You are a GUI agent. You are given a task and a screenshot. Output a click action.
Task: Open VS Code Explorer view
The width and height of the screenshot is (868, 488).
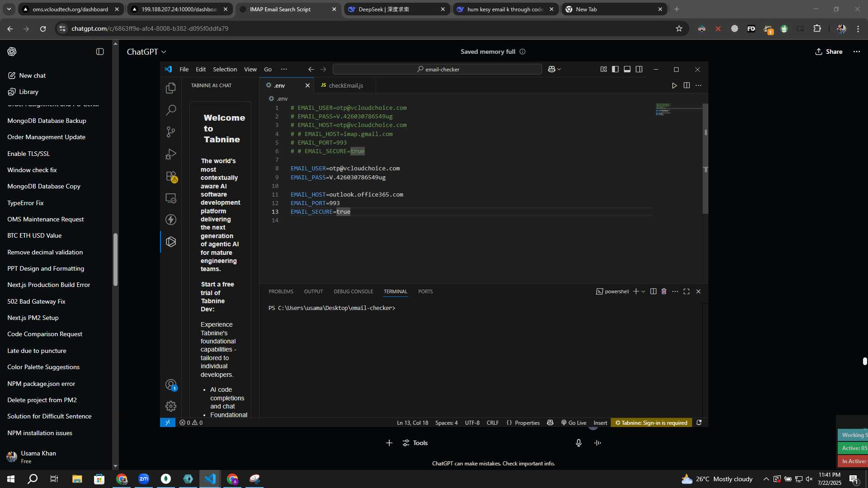171,88
